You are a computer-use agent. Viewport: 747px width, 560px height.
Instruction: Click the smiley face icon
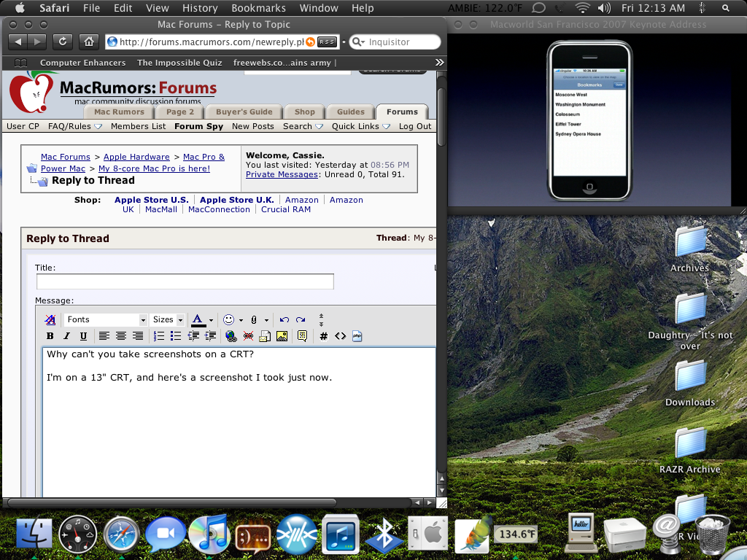tap(228, 319)
